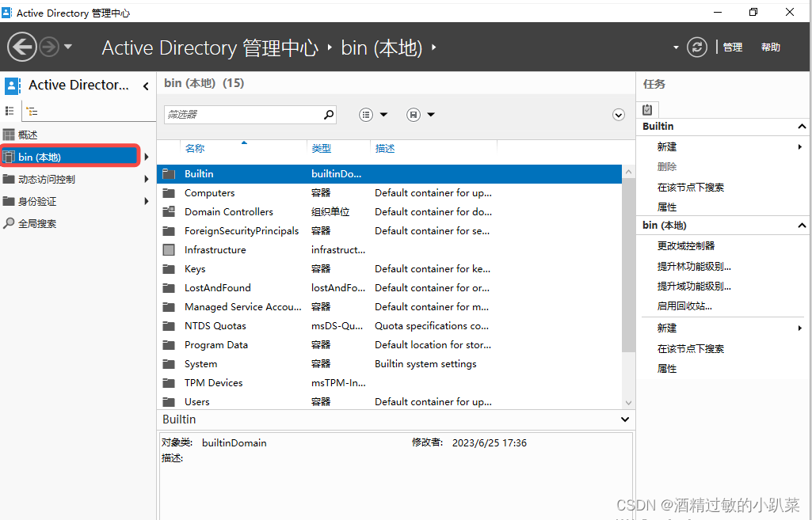Open the list view options icon
This screenshot has width=812, height=520.
[x=366, y=114]
